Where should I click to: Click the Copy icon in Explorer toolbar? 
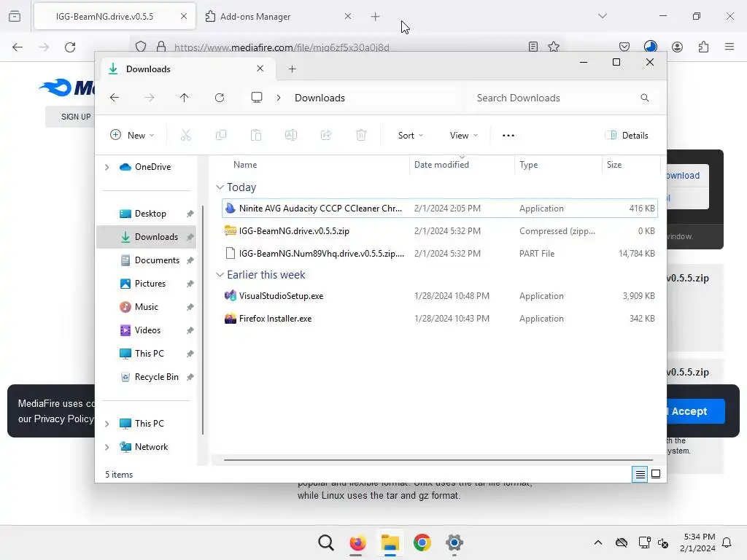(221, 135)
